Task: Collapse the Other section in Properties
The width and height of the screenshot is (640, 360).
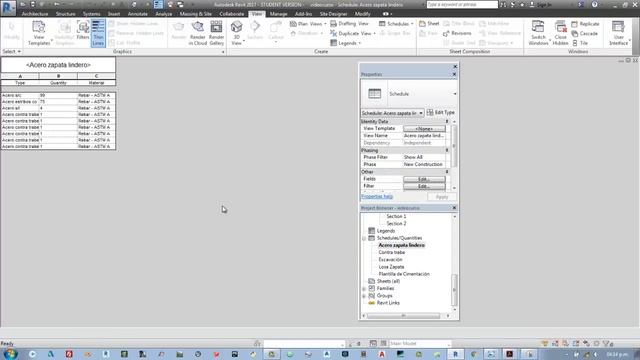Action: tap(447, 172)
